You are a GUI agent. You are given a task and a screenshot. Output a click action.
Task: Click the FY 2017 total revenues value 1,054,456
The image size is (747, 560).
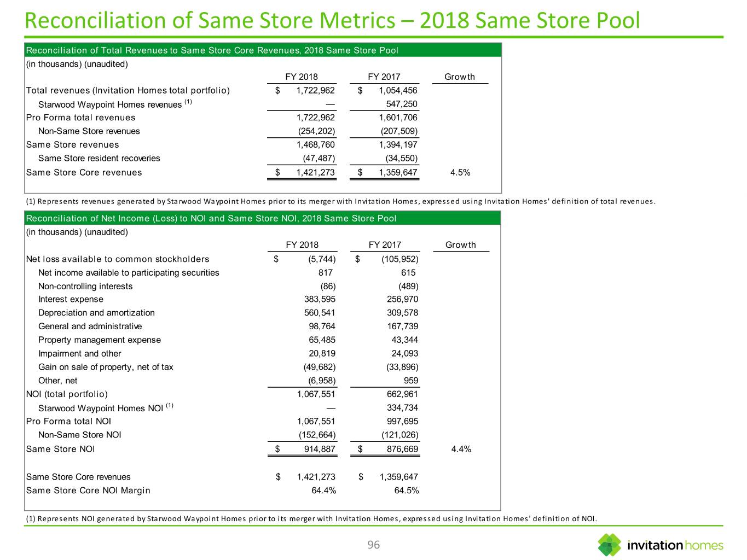click(397, 90)
